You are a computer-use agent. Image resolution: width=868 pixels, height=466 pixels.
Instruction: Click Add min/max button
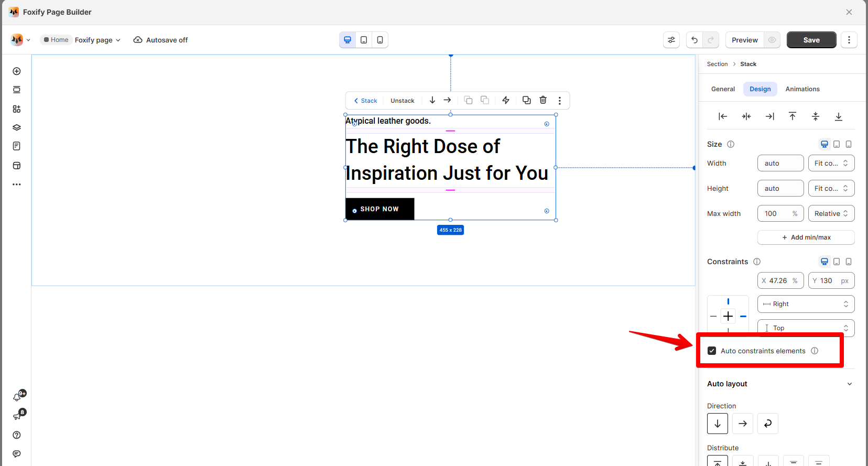coord(806,237)
